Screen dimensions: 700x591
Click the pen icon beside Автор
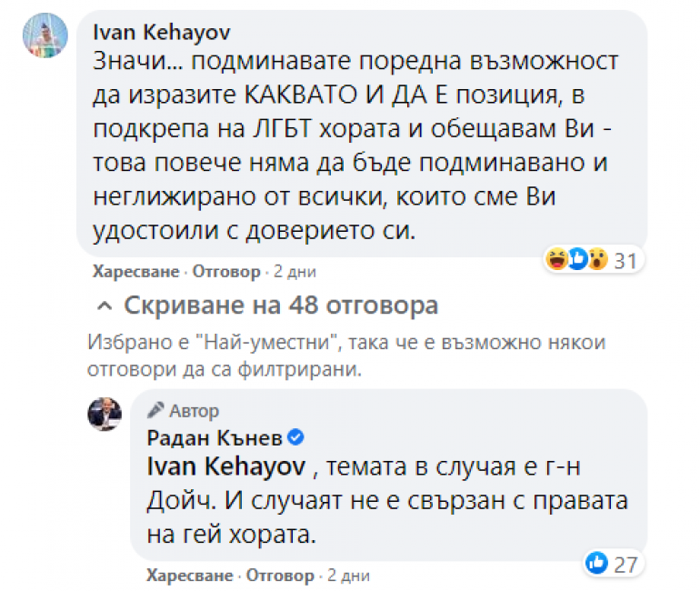pyautogui.click(x=155, y=410)
